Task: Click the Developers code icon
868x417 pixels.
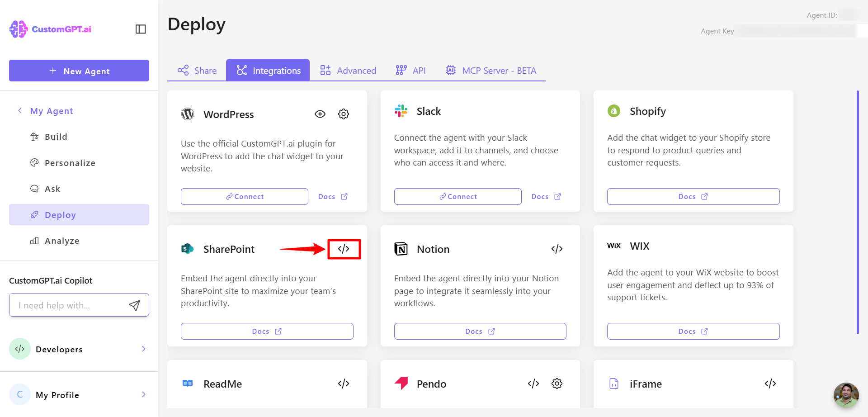Action: [x=20, y=349]
